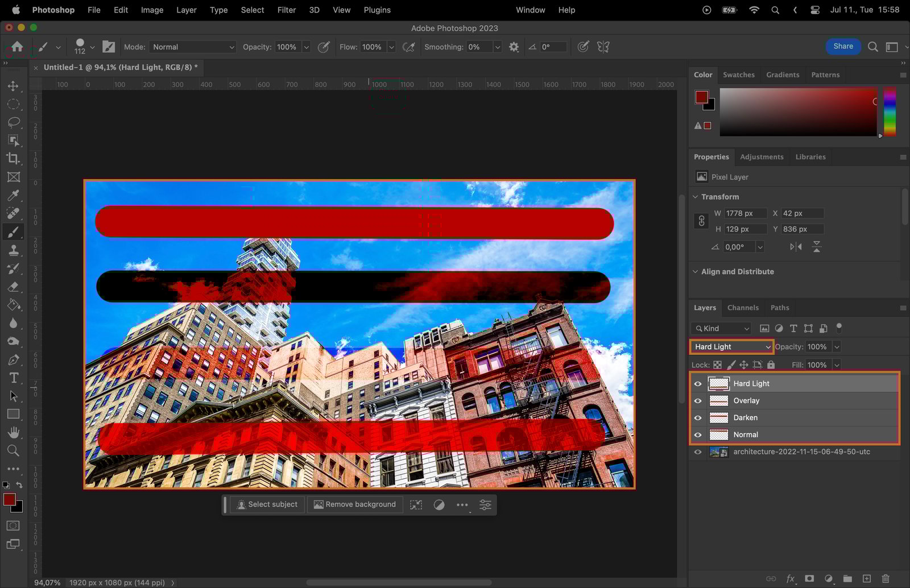This screenshot has width=910, height=588.
Task: Activate the Horizontal Type tool
Action: (13, 378)
